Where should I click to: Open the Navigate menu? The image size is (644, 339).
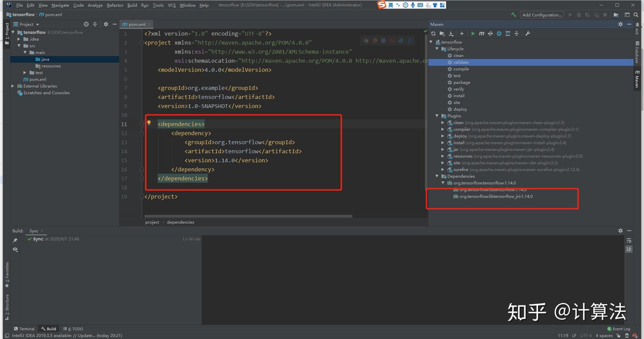[x=60, y=5]
